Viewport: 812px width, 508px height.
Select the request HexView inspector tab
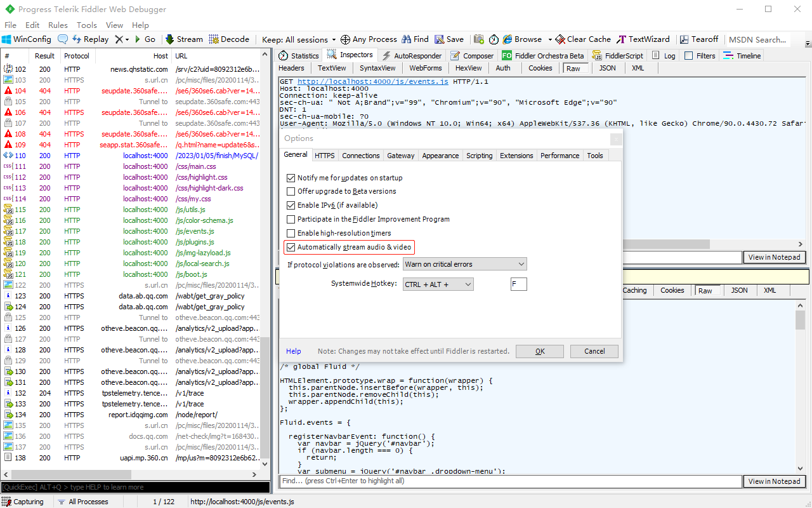[468, 68]
